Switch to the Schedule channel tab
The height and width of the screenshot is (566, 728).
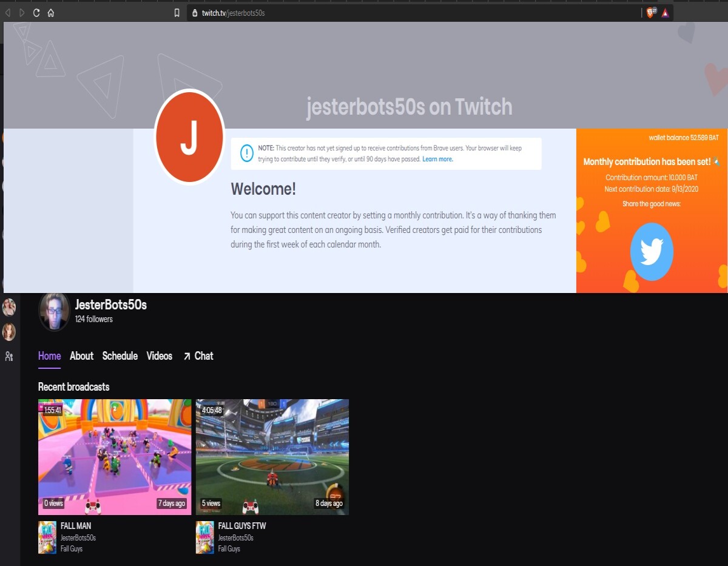120,356
